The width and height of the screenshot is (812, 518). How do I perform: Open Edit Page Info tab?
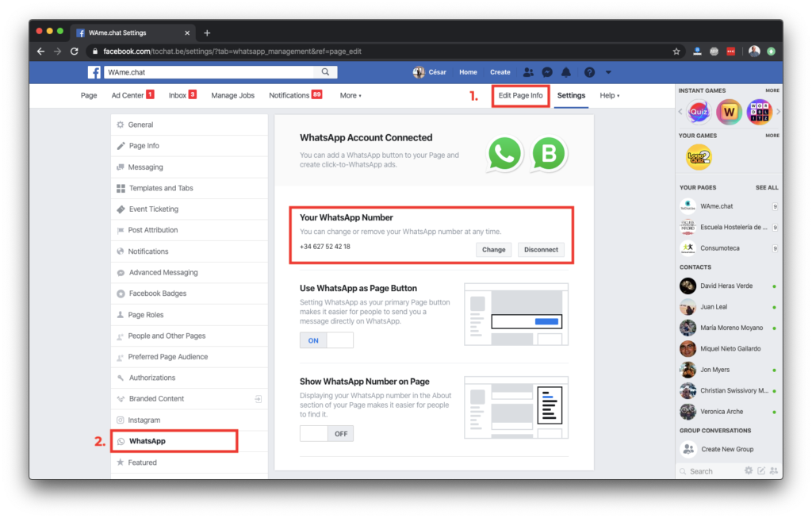[x=520, y=96]
